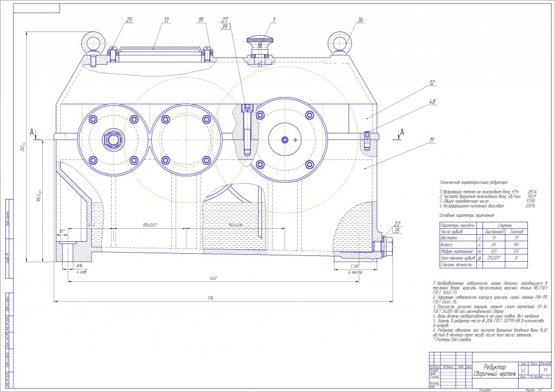
Task: Click the heading 'Основные параметры зацепления'
Action: click(x=467, y=215)
